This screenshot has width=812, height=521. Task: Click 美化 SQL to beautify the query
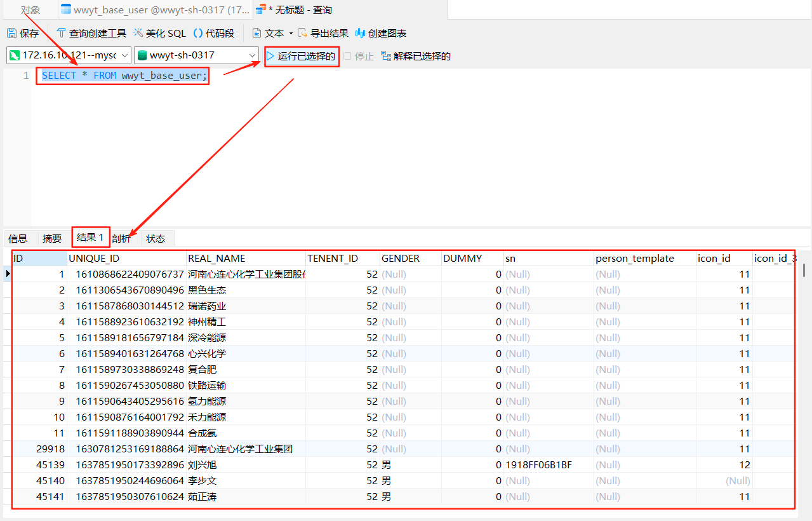tap(159, 33)
